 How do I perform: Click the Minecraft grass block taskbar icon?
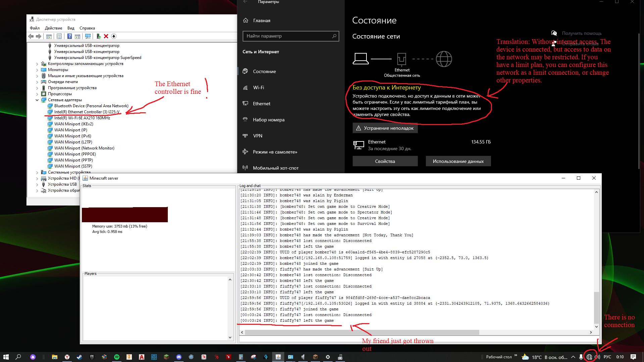166,357
